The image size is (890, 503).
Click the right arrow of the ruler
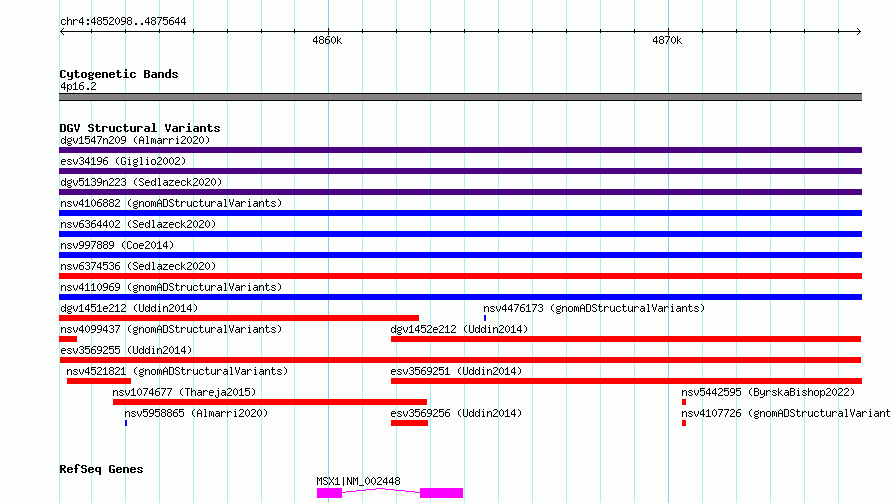[858, 32]
